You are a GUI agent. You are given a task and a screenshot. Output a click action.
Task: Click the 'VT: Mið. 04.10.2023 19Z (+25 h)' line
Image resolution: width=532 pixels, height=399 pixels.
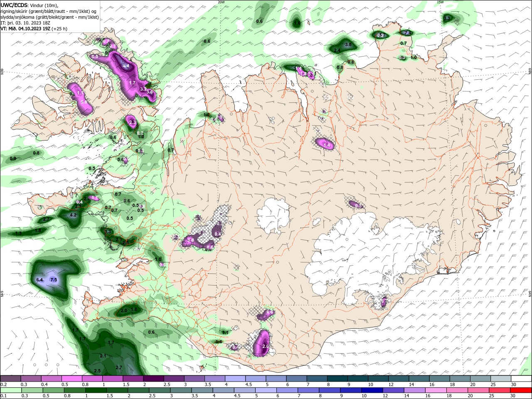click(x=34, y=29)
